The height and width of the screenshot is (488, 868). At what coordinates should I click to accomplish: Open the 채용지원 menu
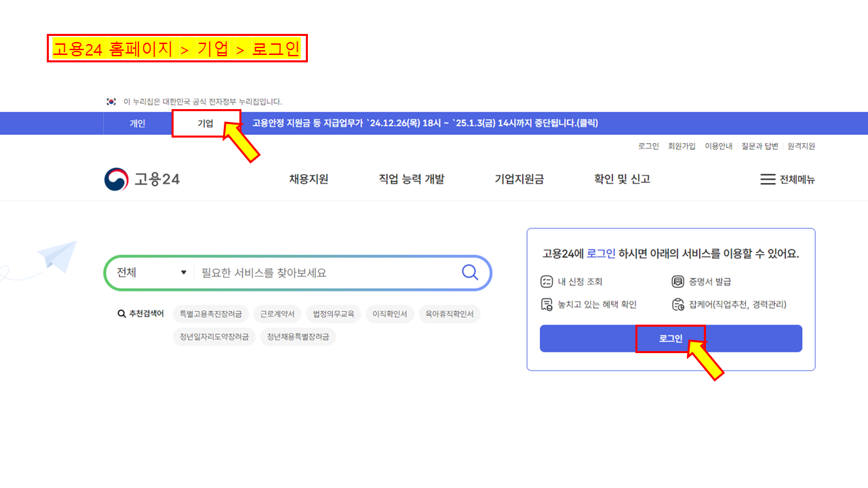[309, 179]
